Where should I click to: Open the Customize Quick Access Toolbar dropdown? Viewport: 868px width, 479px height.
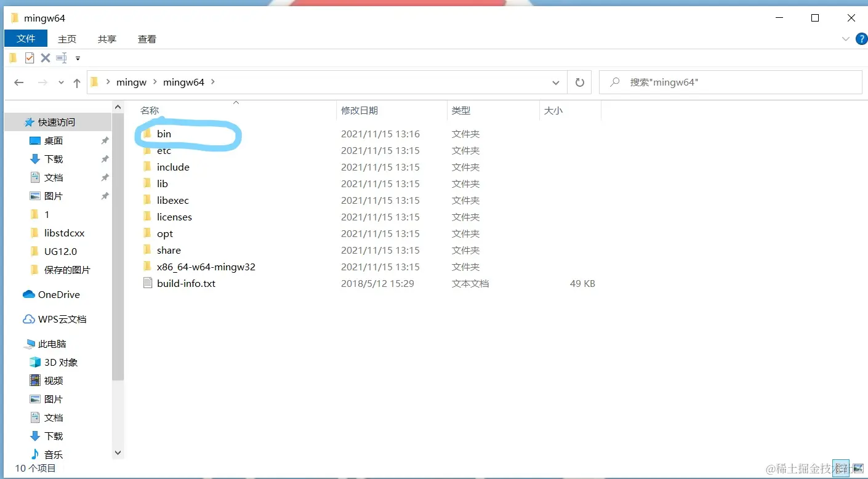tap(78, 58)
